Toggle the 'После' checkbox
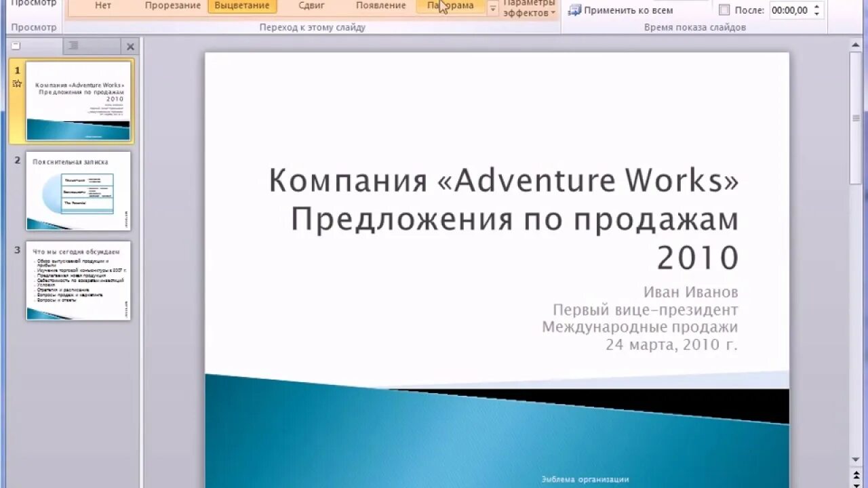Screen dimensions: 868x488 pyautogui.click(x=724, y=10)
